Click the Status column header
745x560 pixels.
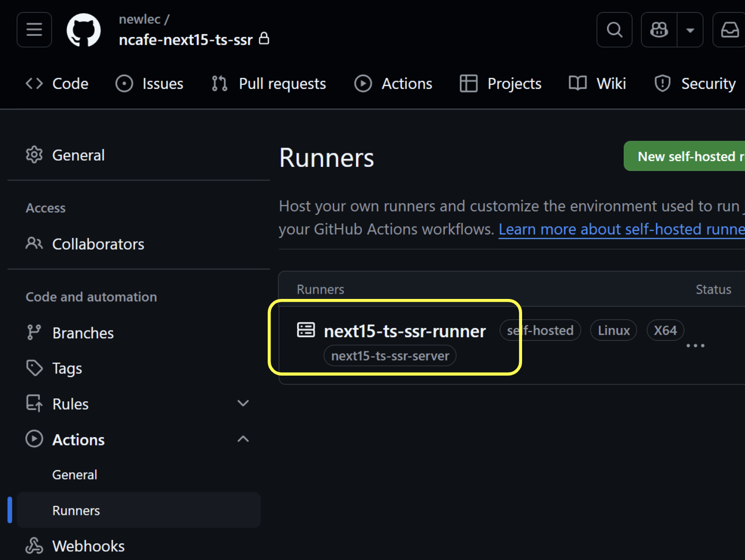point(713,290)
